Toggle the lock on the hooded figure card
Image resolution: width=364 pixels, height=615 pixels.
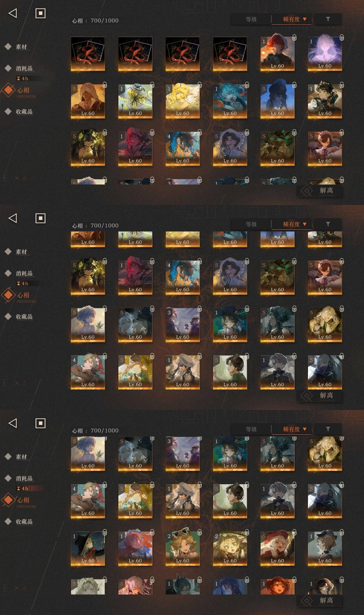(105, 85)
